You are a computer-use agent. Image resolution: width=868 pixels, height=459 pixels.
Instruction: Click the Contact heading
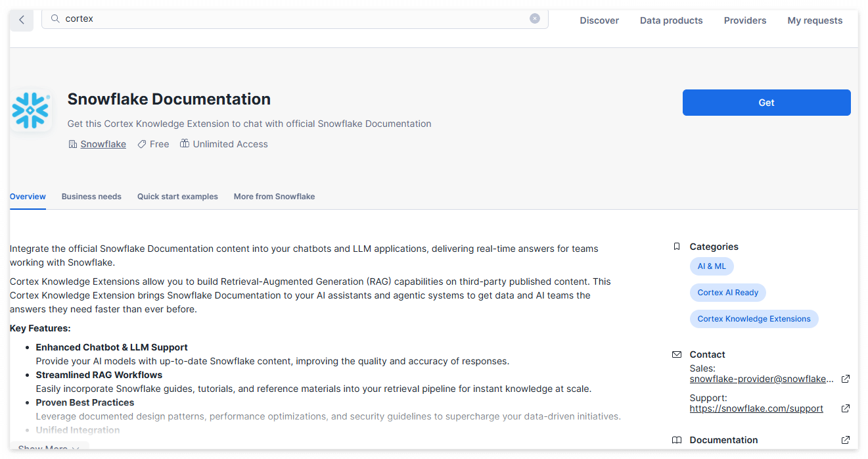click(707, 354)
